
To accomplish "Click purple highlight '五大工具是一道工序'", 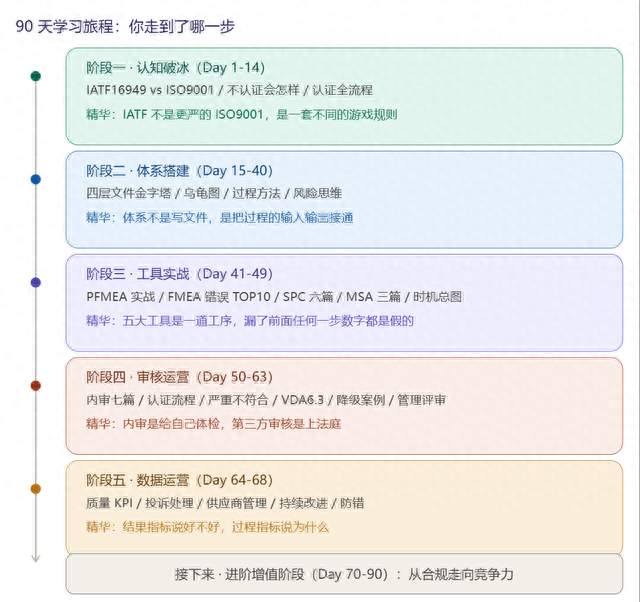I will [177, 321].
